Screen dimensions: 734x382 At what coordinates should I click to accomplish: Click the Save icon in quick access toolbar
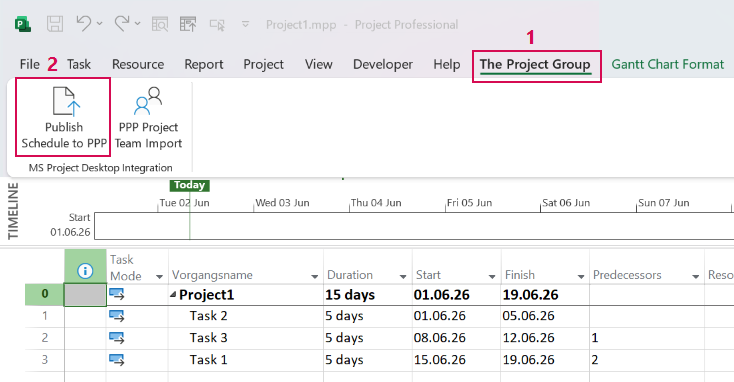[x=55, y=24]
